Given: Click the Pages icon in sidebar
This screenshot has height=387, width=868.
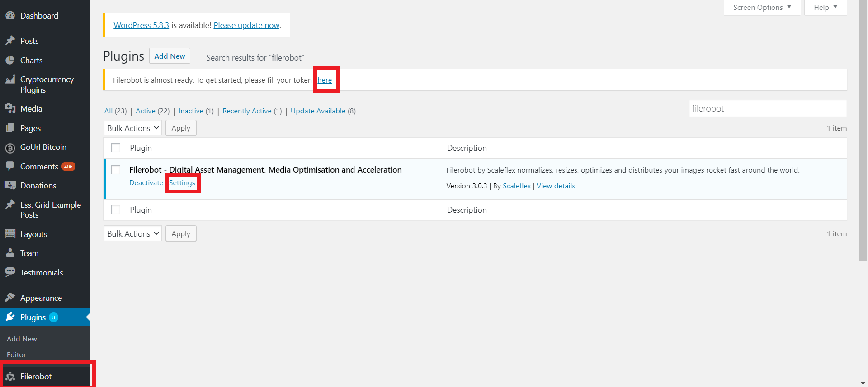Looking at the screenshot, I should [10, 128].
